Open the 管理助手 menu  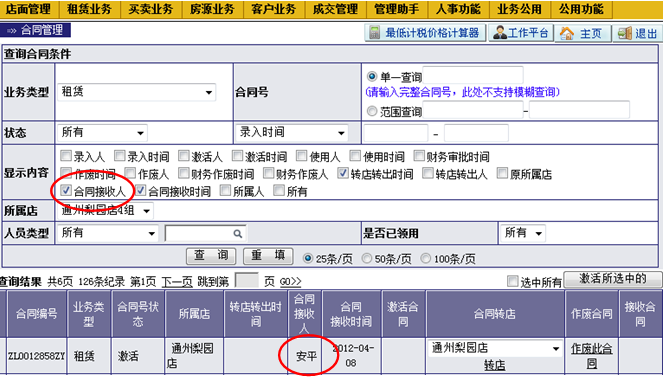(397, 9)
